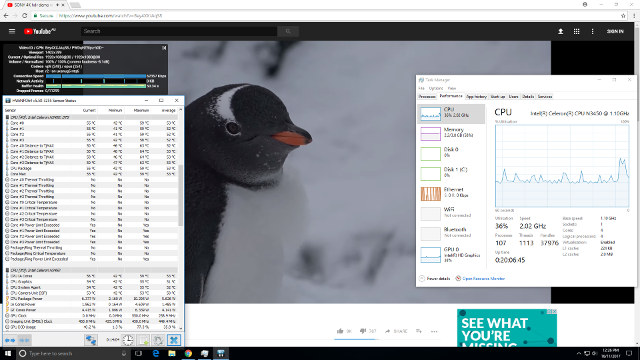This screenshot has height=360, width=640.
Task: Close the stats for nerds overlay
Action: 164,48
